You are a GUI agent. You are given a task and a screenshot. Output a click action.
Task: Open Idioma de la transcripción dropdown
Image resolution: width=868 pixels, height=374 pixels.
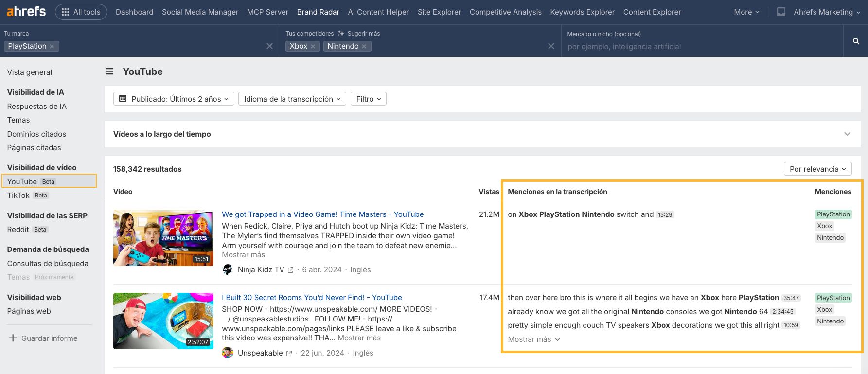pos(292,99)
